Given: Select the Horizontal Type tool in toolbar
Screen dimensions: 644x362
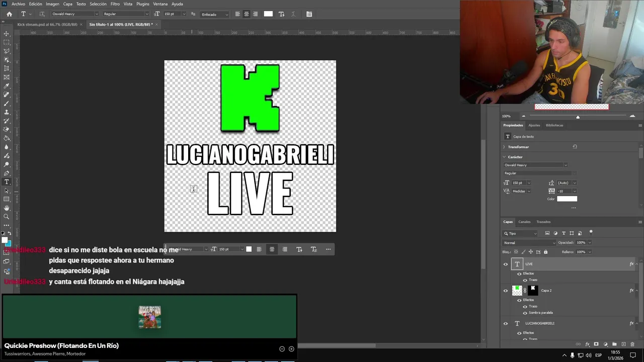Looking at the screenshot, I should tap(7, 182).
